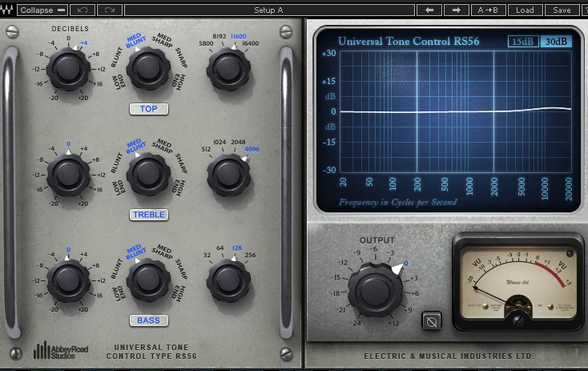The width and height of the screenshot is (588, 371).
Task: Click the 128 frequency label on BASS band
Action: coord(237,248)
